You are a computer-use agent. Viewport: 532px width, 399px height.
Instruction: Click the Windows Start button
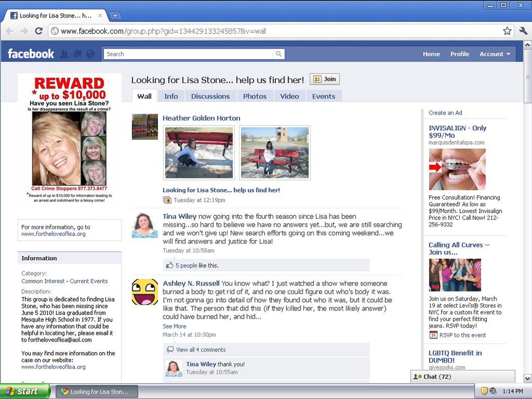pyautogui.click(x=25, y=391)
